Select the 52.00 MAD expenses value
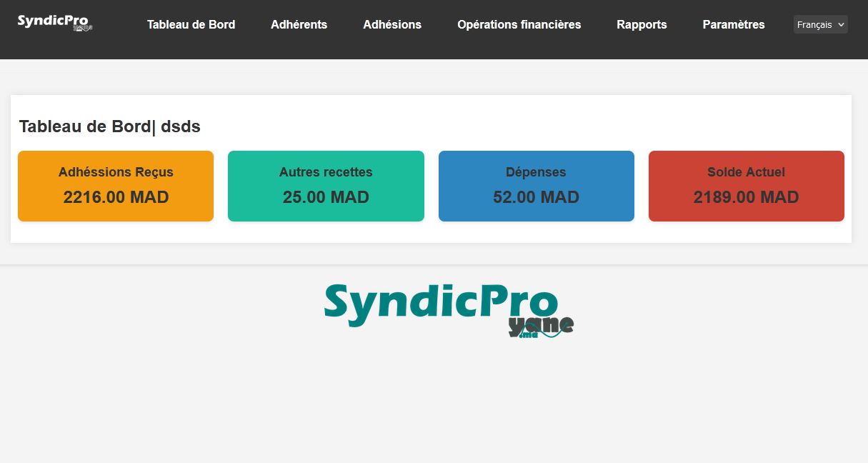868x463 pixels. [536, 197]
